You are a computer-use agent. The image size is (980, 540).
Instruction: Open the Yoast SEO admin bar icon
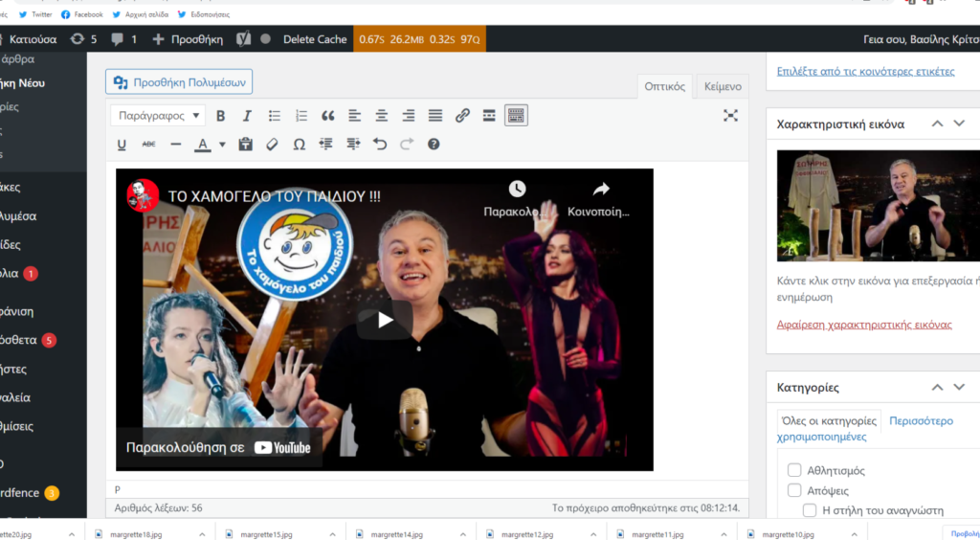point(244,38)
